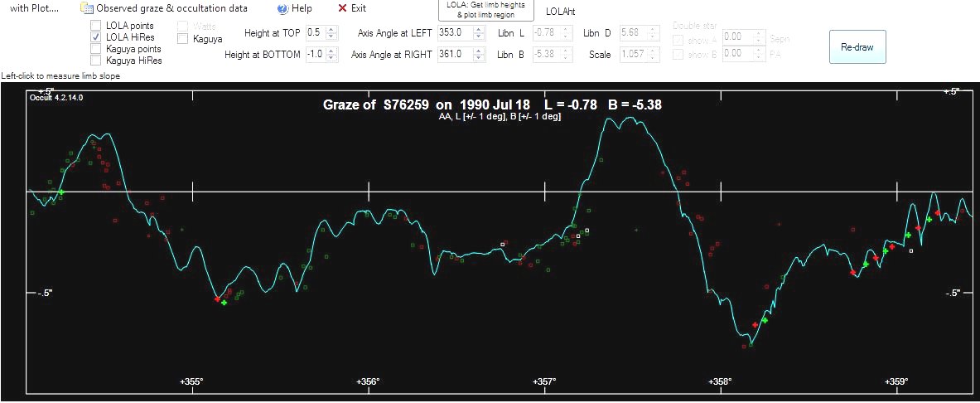980x403 pixels.
Task: Tick the Kaguya checkbox
Action: point(182,38)
